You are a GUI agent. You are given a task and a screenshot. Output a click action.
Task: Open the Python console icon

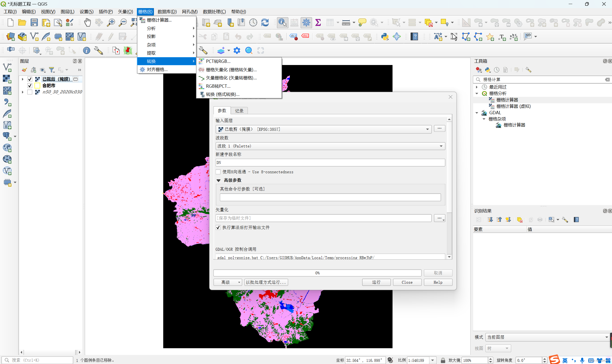tap(385, 37)
